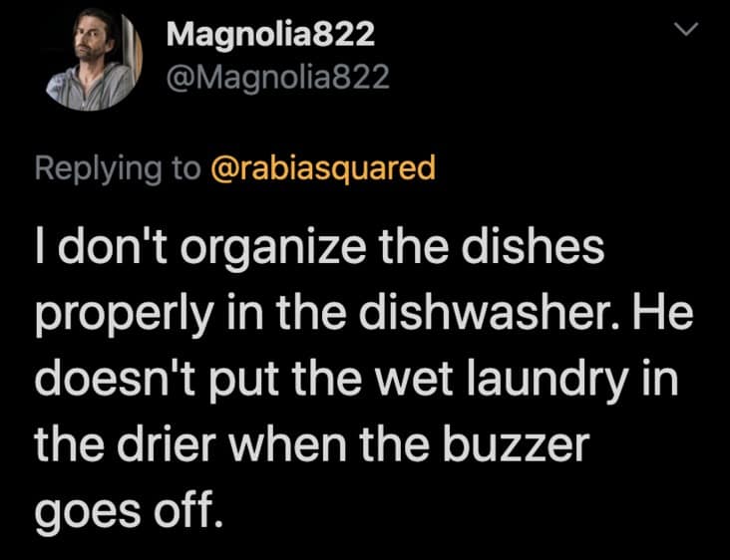The image size is (730, 560).
Task: Expand the tweet options chevron
Action: point(687,30)
